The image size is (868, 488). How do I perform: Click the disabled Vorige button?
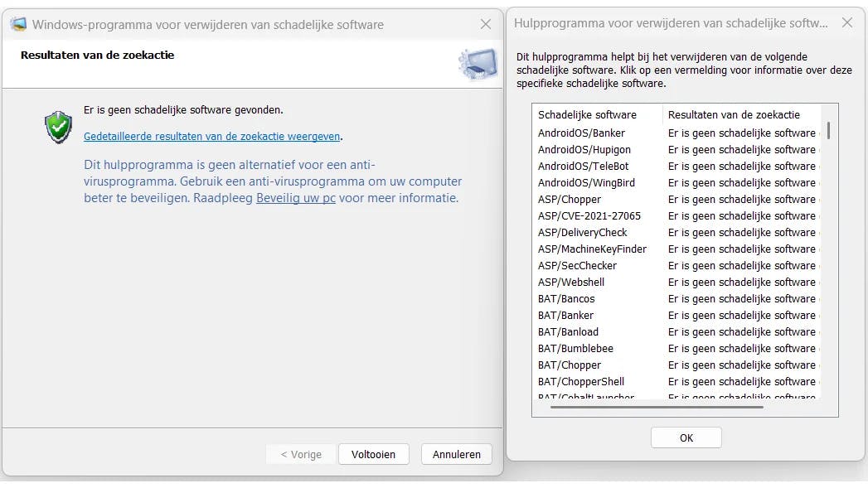point(301,454)
